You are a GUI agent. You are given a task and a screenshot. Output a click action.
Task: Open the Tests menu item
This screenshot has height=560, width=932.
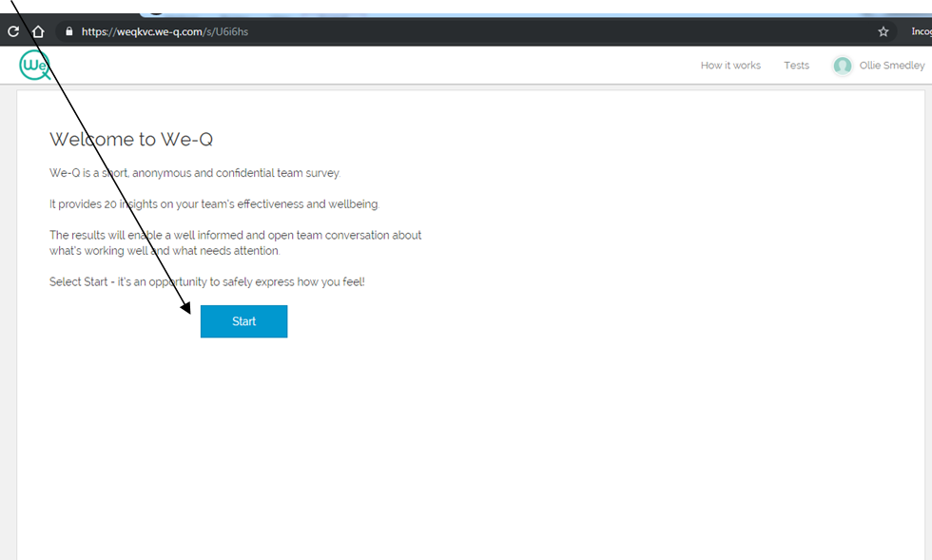797,66
